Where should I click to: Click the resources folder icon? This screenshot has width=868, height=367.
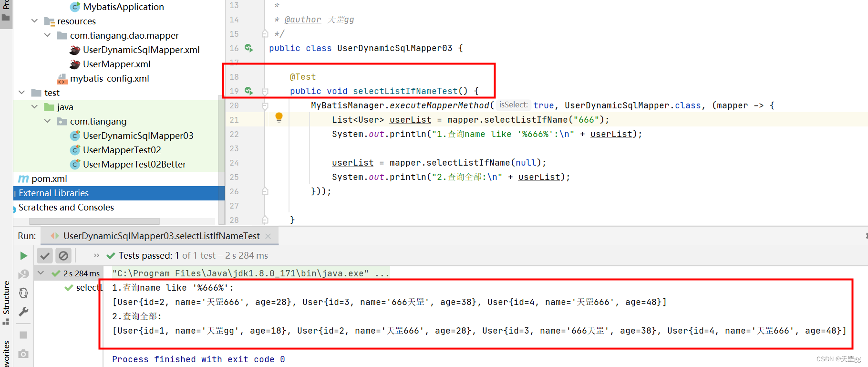[49, 21]
